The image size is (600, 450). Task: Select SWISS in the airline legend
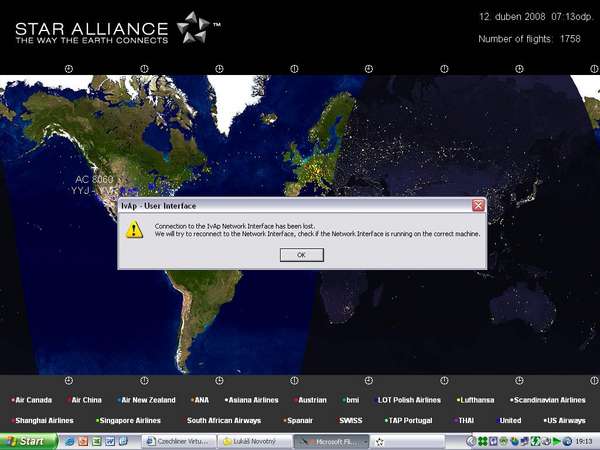tap(349, 420)
